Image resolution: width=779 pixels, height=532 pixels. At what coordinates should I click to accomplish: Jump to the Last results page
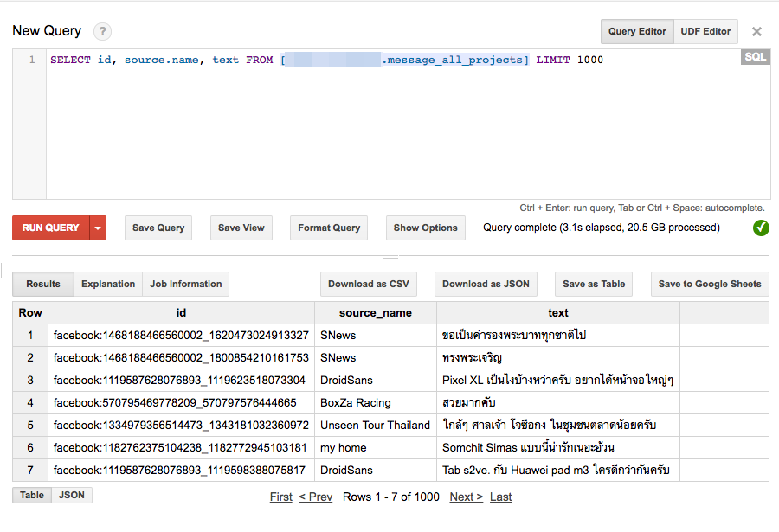pos(500,497)
